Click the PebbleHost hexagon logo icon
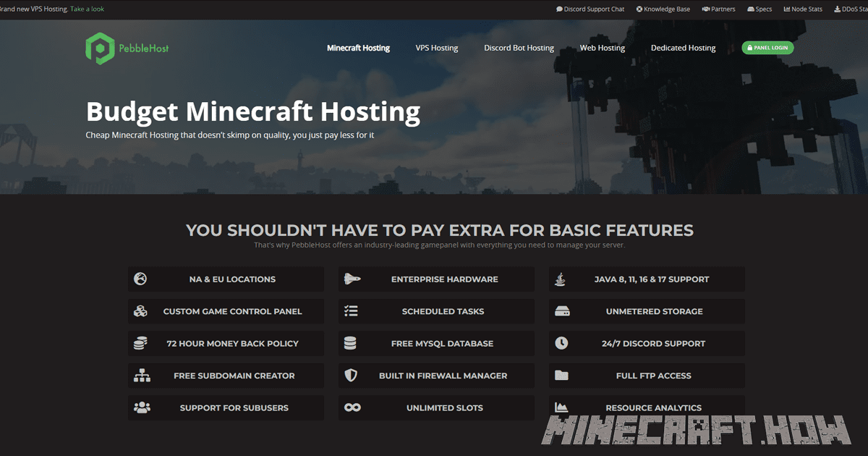868x456 pixels. pos(101,48)
